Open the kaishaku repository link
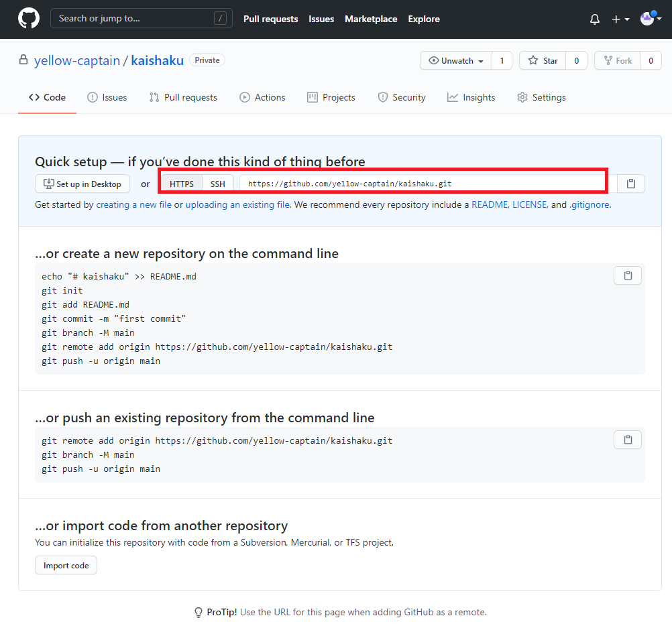 [158, 61]
